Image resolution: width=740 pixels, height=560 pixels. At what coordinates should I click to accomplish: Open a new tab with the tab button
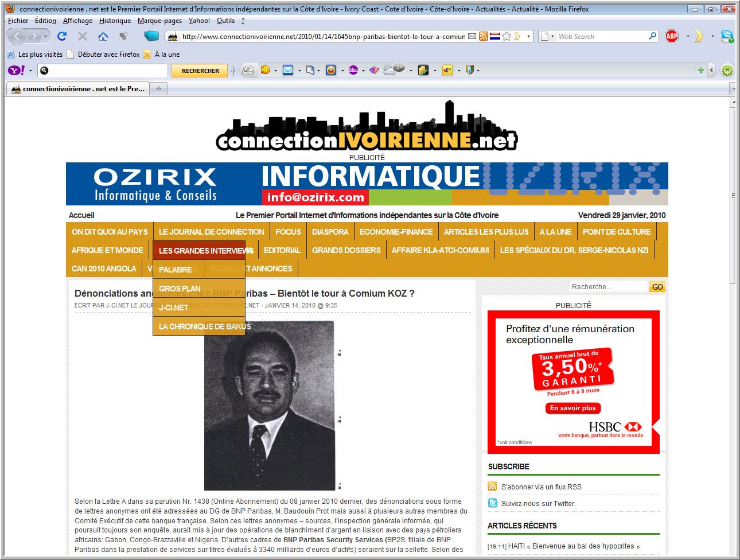coord(159,89)
